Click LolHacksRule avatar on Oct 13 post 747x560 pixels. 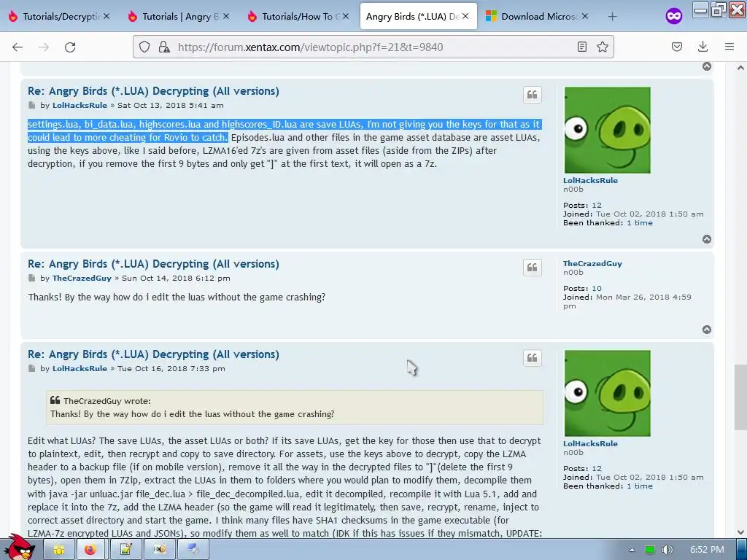(607, 130)
